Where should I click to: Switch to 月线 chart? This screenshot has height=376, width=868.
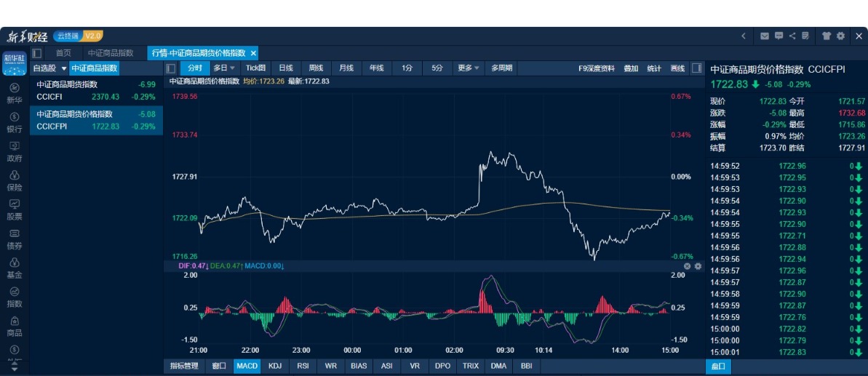(346, 68)
